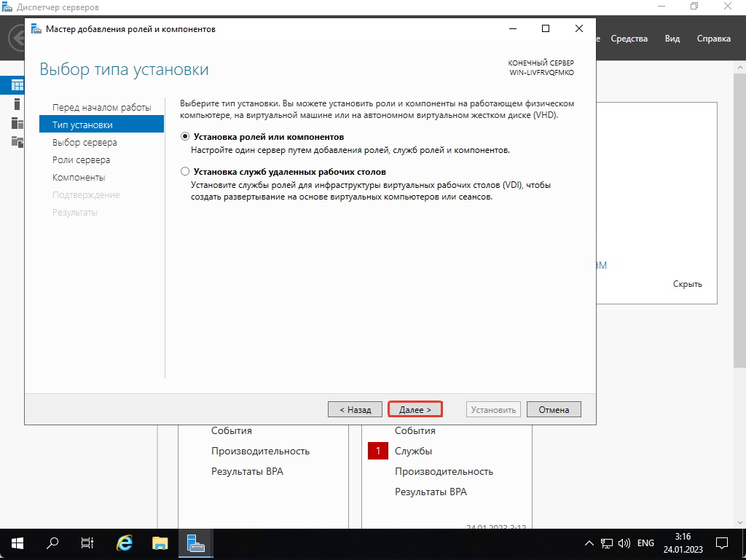The height and width of the screenshot is (560, 746).
Task: Cancel the wizard with 'Отмена'
Action: point(554,410)
